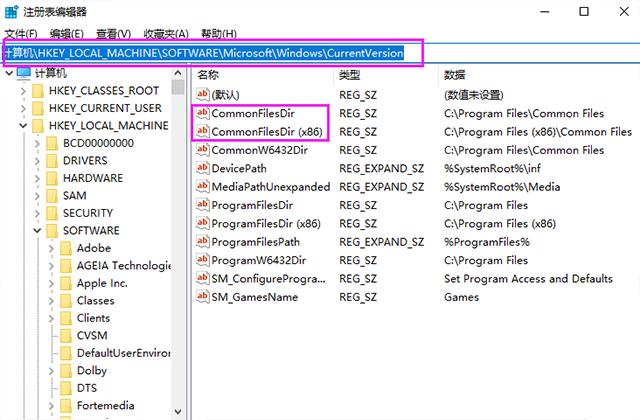Click the tree pane vertical scrollbar down arrow

point(176,412)
